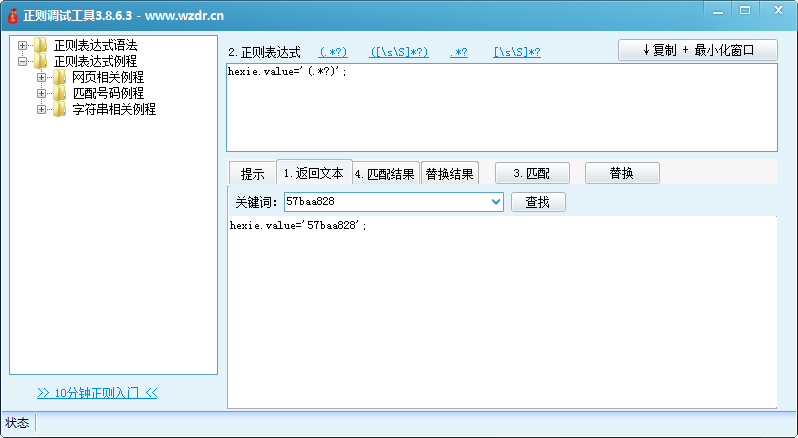Expand the 网页相关例程 tree node

click(42, 78)
